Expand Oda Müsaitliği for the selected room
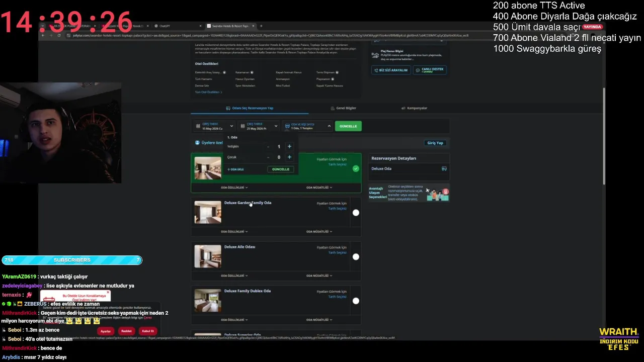 [319, 188]
